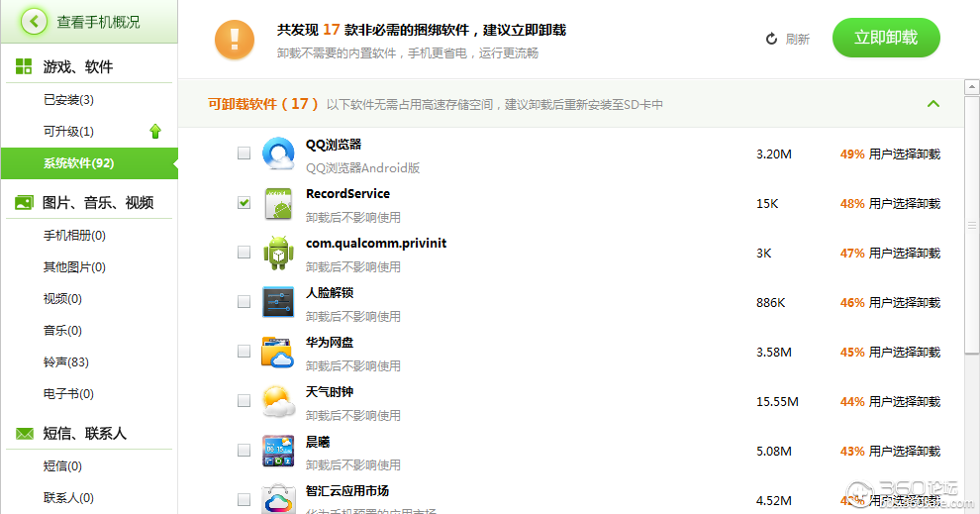
Task: Click the envelope icon for 短信、联系人
Action: click(x=25, y=434)
